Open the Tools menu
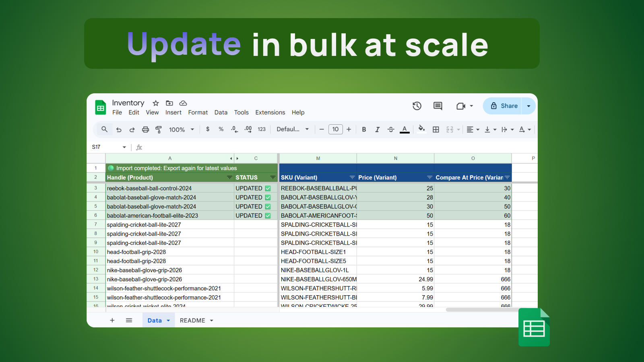This screenshot has height=362, width=644. [242, 113]
